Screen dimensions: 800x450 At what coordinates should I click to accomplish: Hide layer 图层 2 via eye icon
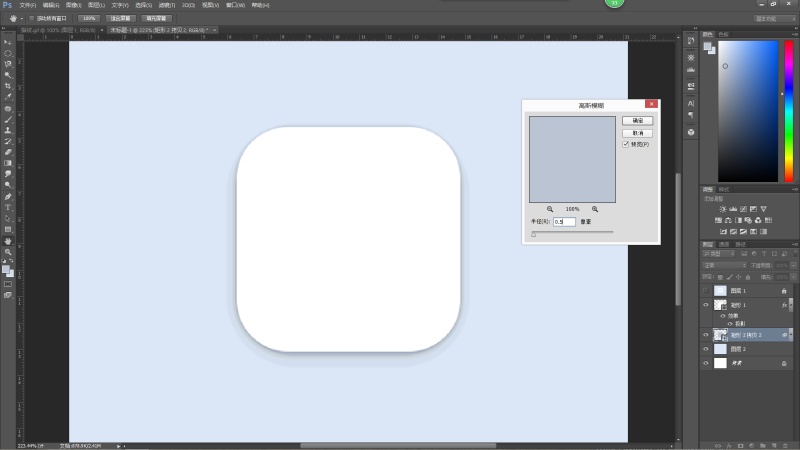pos(706,349)
